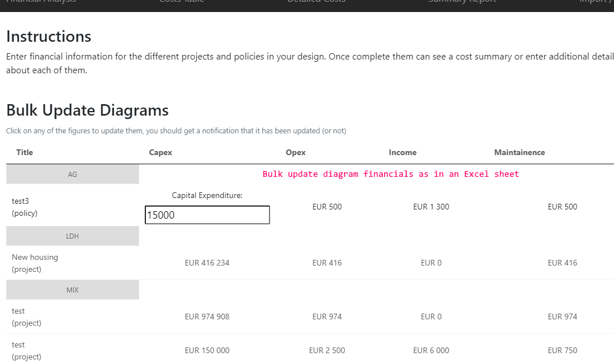
Task: Update New housing Maintainence EUR 416
Action: [562, 263]
